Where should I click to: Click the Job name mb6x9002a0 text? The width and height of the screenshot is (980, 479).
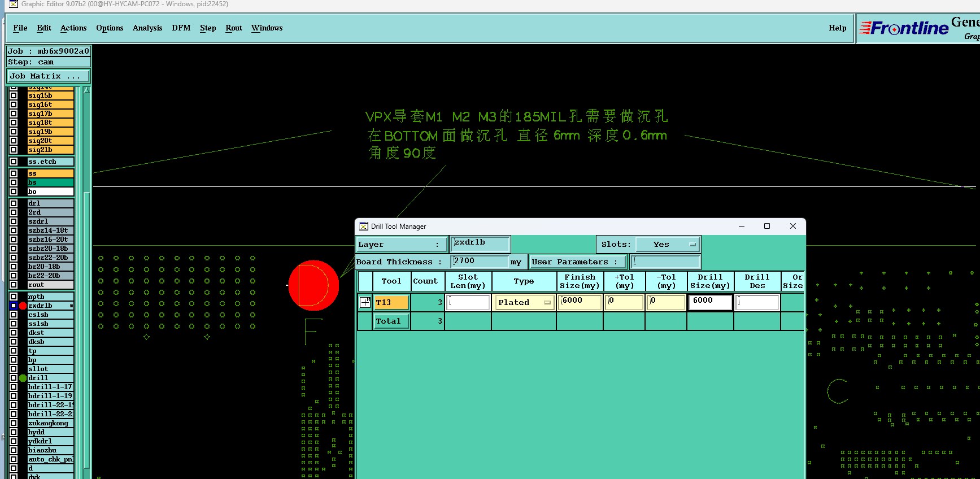pos(63,51)
